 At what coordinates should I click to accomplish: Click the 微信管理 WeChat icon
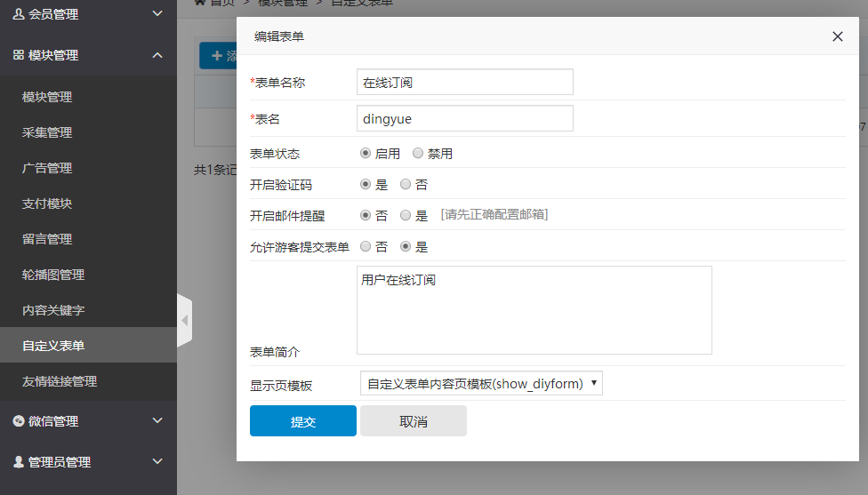pos(19,421)
